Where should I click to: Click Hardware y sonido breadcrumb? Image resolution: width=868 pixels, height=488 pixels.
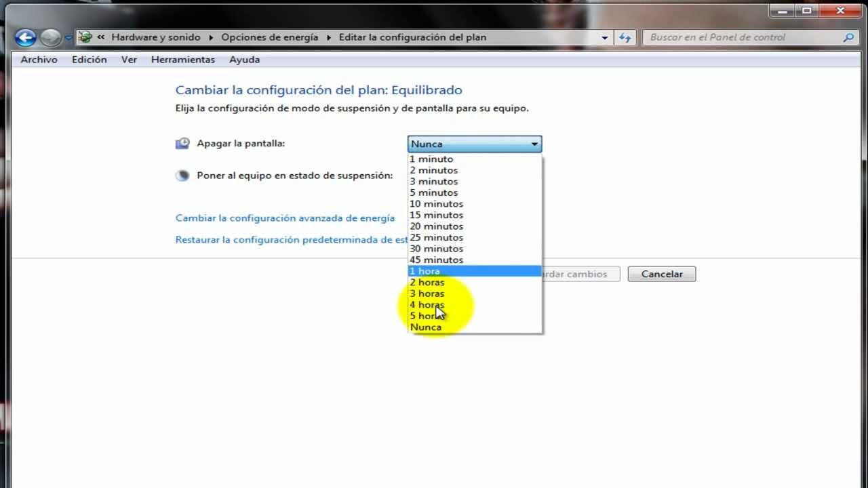[x=156, y=37]
